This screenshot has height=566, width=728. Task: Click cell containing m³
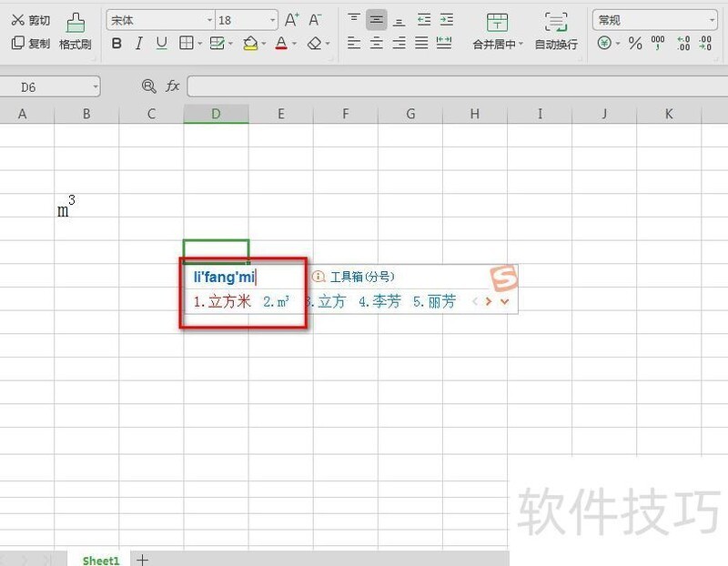[x=86, y=205]
